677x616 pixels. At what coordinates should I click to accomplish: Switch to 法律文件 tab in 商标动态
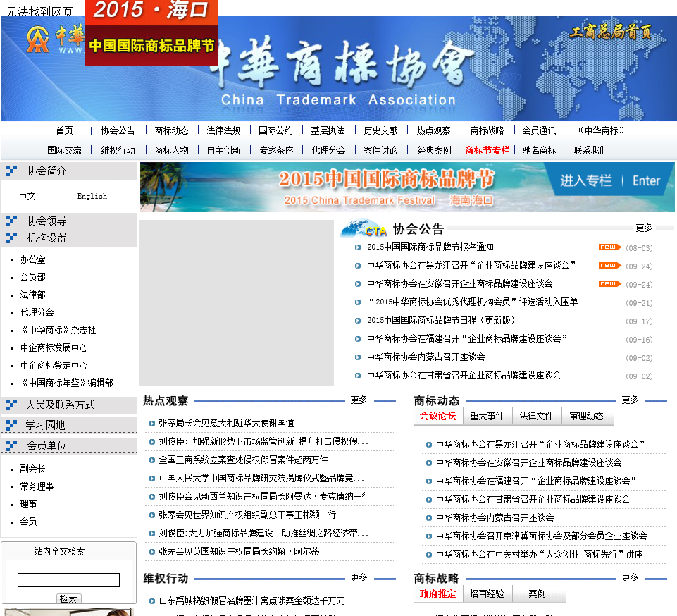pos(536,416)
